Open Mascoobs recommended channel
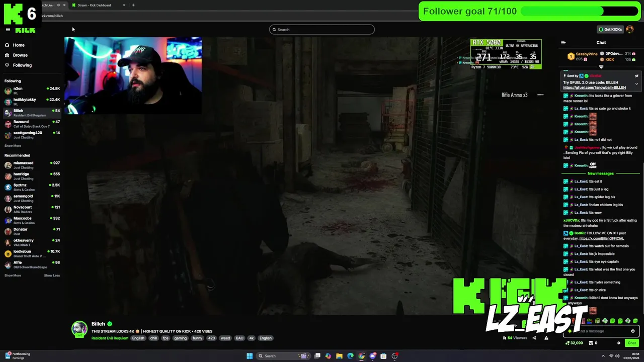 tap(32, 221)
